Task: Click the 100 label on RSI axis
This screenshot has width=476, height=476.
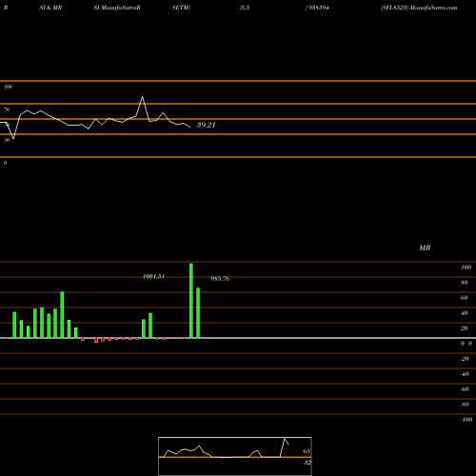Action: [x=8, y=87]
